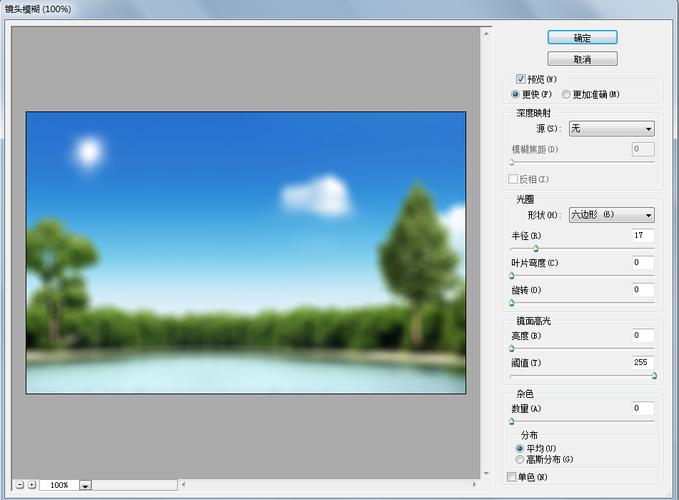
Task: Open the 源 depth map dropdown
Action: point(611,129)
